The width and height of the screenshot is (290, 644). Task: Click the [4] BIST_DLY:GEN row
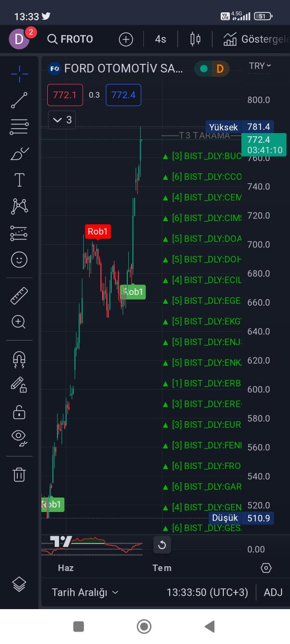point(202,507)
